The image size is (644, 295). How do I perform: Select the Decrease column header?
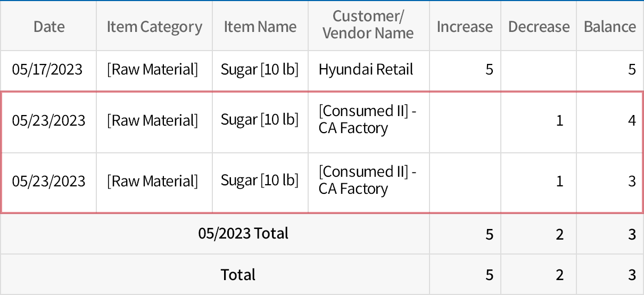tap(539, 27)
